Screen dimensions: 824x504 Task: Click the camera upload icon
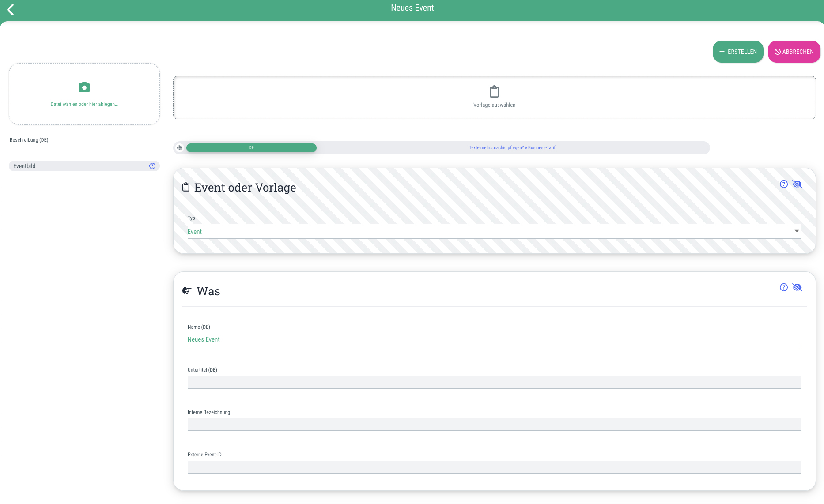pyautogui.click(x=84, y=87)
